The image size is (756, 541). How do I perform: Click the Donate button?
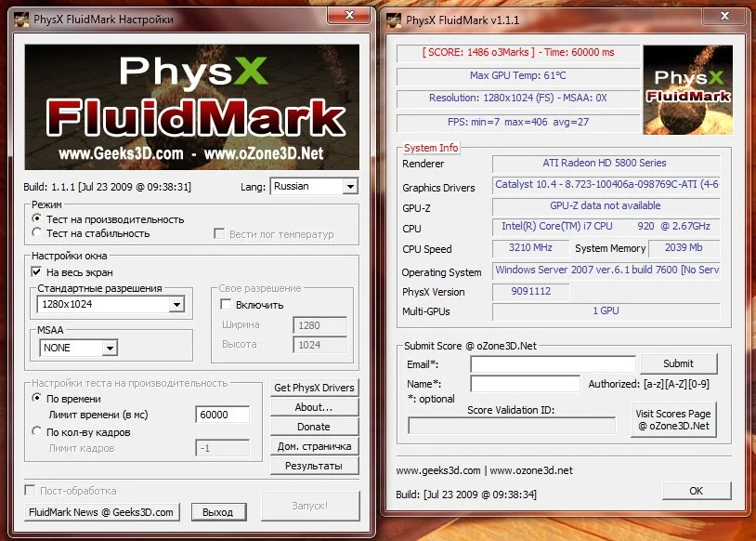coord(314,427)
